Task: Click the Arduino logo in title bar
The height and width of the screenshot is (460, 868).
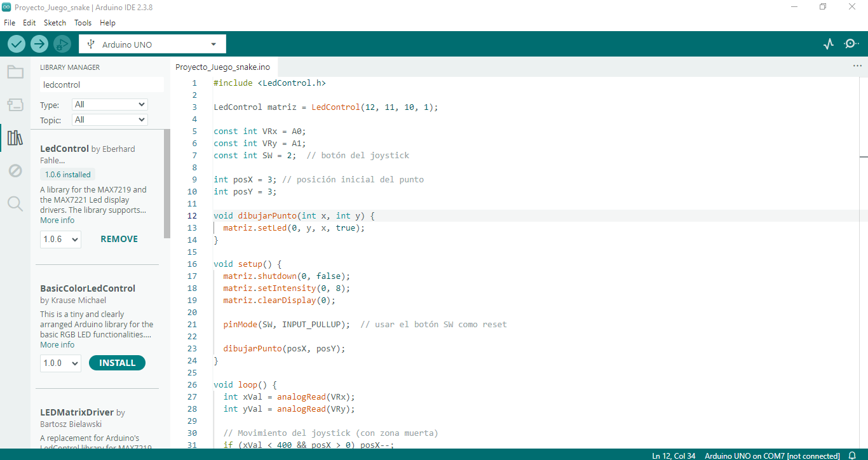Action: (x=7, y=7)
